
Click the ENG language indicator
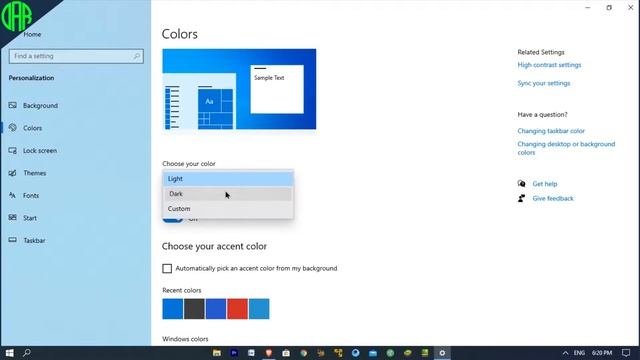579,353
